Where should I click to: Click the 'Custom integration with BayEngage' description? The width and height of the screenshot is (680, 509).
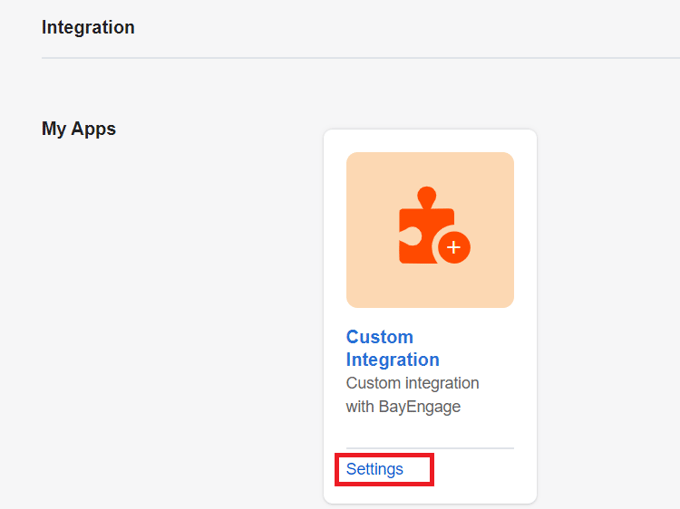click(x=412, y=395)
